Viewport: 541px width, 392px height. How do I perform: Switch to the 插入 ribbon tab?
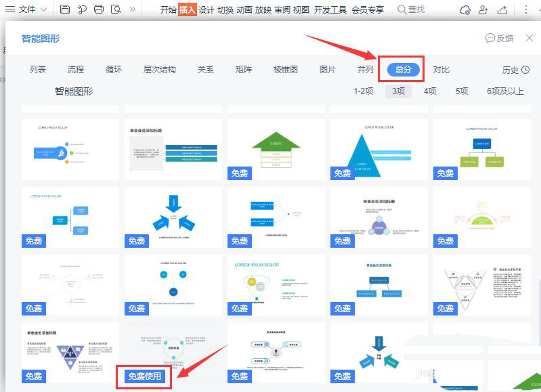(x=188, y=9)
